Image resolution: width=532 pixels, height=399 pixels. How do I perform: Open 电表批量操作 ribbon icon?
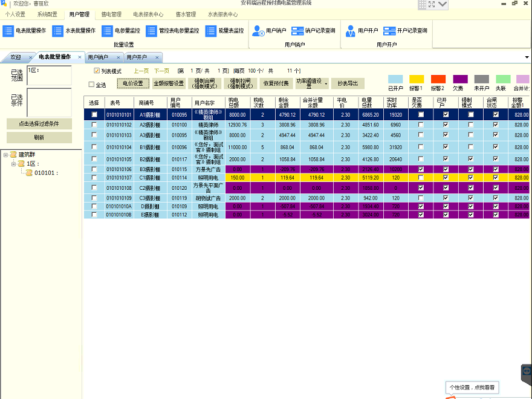(8, 31)
